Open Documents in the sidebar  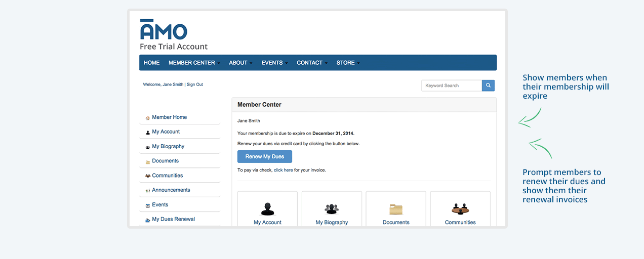(166, 161)
